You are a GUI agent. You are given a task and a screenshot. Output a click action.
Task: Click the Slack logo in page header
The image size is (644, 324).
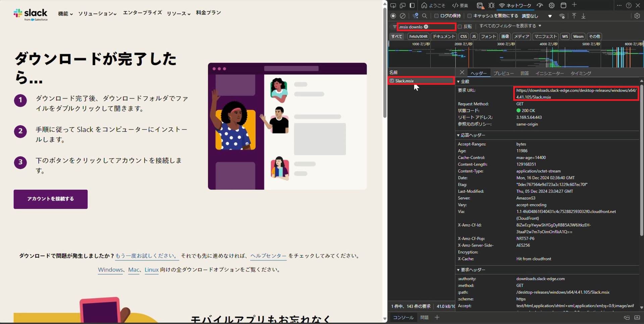click(x=31, y=15)
